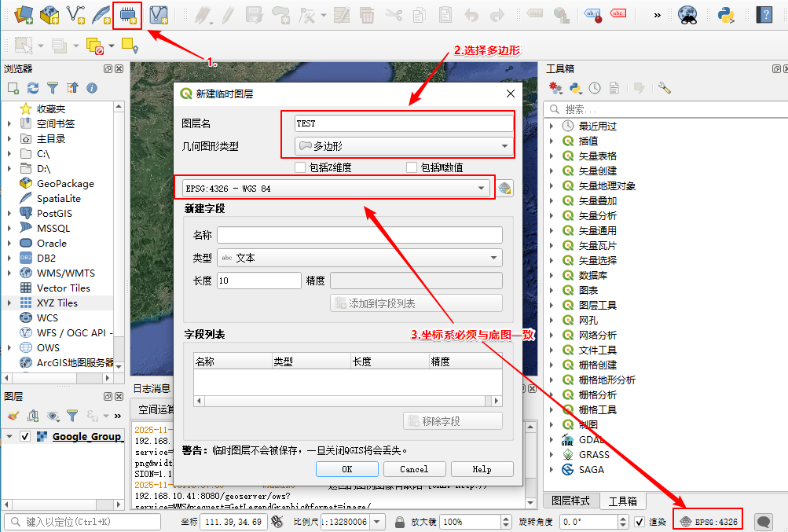This screenshot has height=532, width=788.
Task: Click the Toolbox options wrench icon
Action: pos(665,88)
